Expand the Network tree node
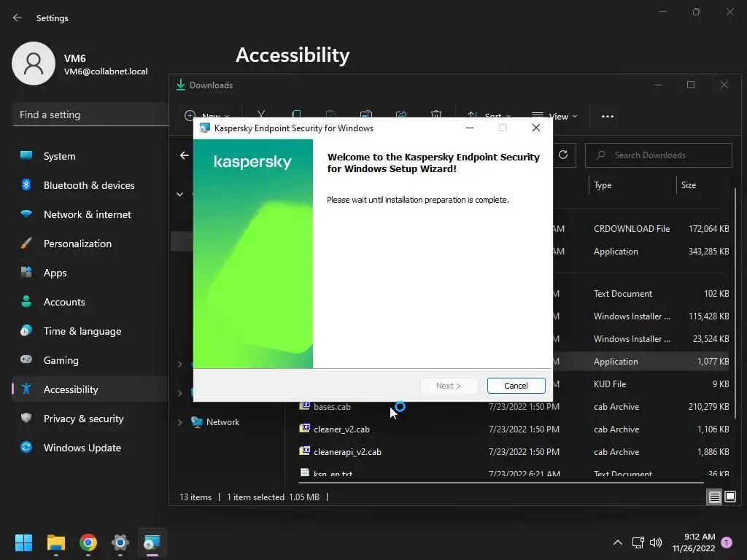The image size is (747, 560). [180, 422]
